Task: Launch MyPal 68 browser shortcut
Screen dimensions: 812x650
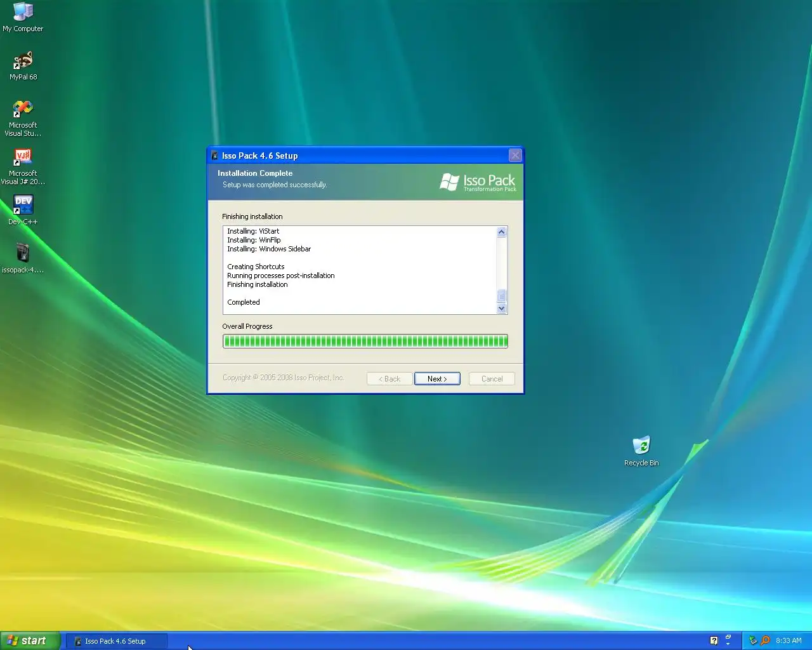Action: (x=23, y=65)
